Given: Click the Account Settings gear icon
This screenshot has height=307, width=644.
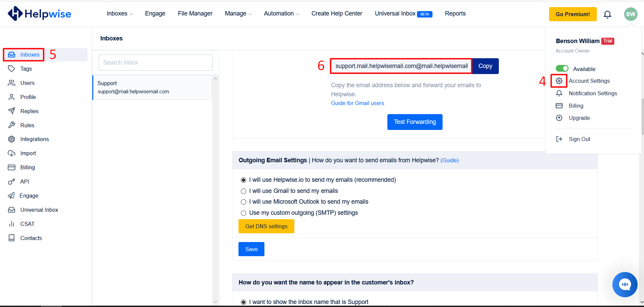Looking at the screenshot, I should [559, 81].
